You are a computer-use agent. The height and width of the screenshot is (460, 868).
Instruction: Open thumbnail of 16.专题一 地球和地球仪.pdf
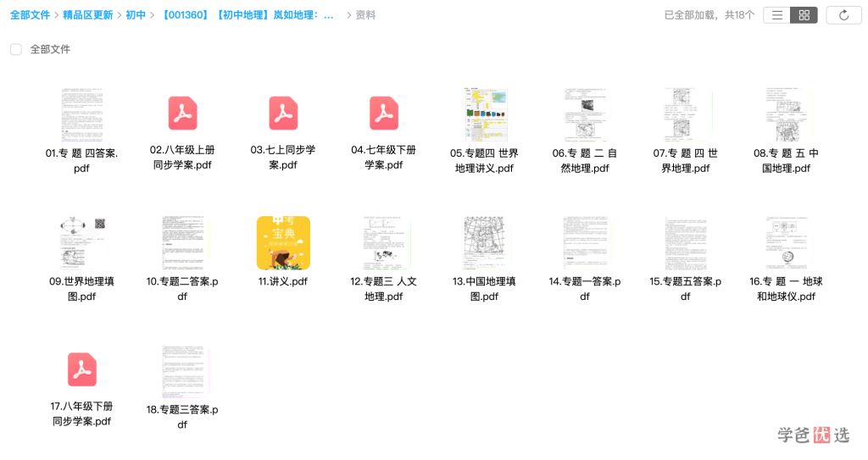(787, 243)
